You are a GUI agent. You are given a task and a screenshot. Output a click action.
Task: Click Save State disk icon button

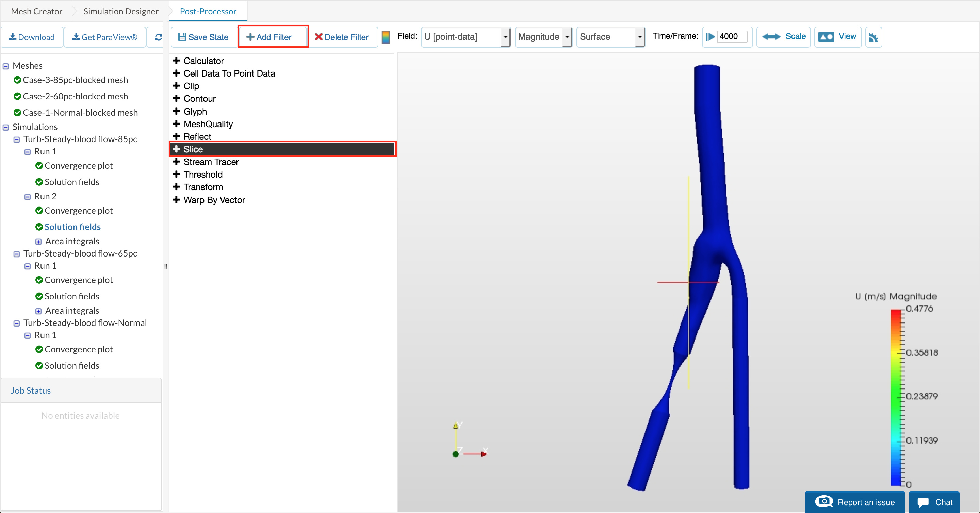pos(203,37)
